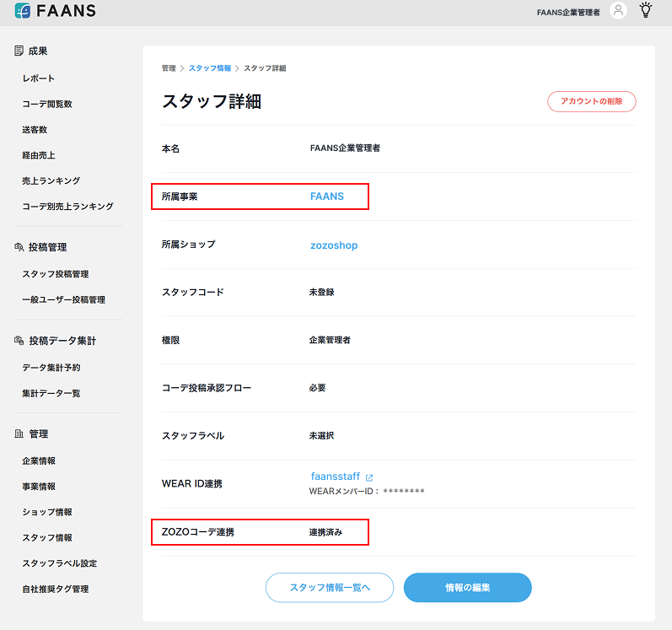The width and height of the screenshot is (672, 630).
Task: Follow the スタッフ情報 breadcrumb link
Action: tap(210, 68)
